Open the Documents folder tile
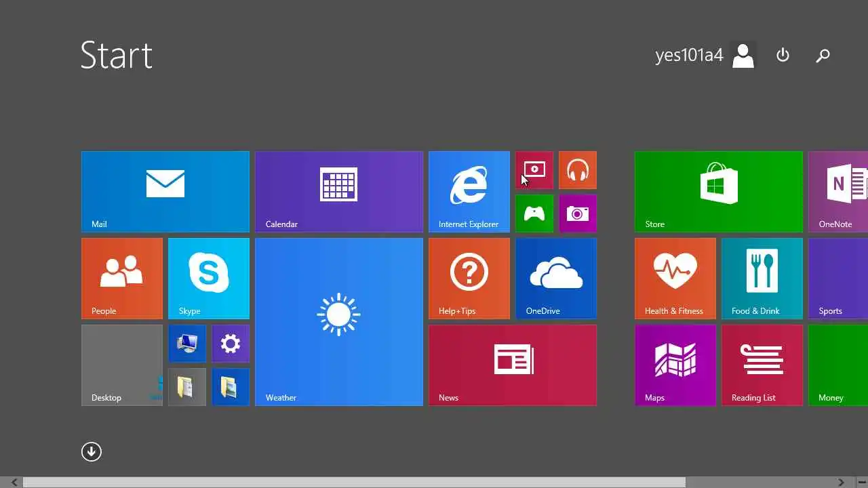 click(187, 387)
